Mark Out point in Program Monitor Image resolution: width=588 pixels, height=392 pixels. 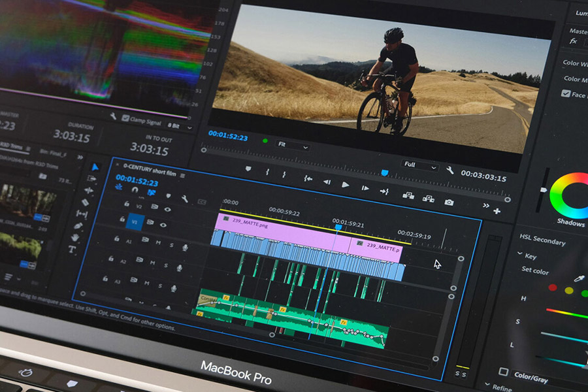(284, 174)
